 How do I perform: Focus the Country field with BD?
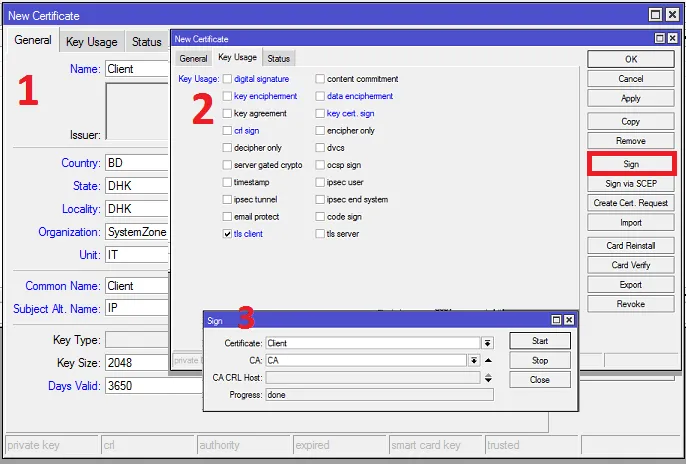click(x=137, y=163)
